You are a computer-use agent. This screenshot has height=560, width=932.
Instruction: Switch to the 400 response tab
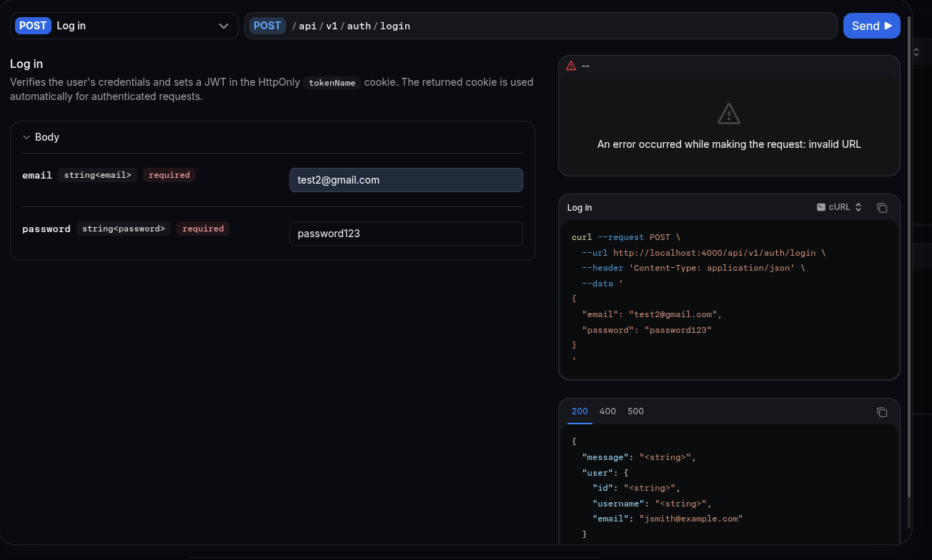[608, 411]
